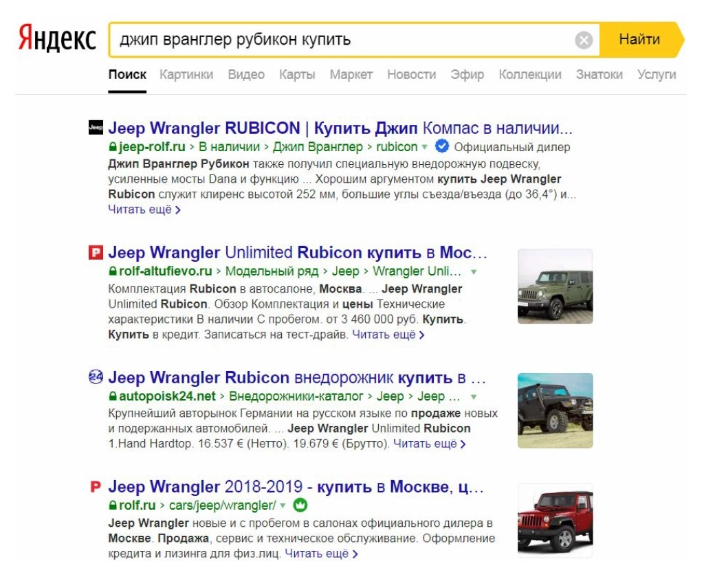Open the Картинки tab
The height and width of the screenshot is (588, 704).
click(x=186, y=74)
